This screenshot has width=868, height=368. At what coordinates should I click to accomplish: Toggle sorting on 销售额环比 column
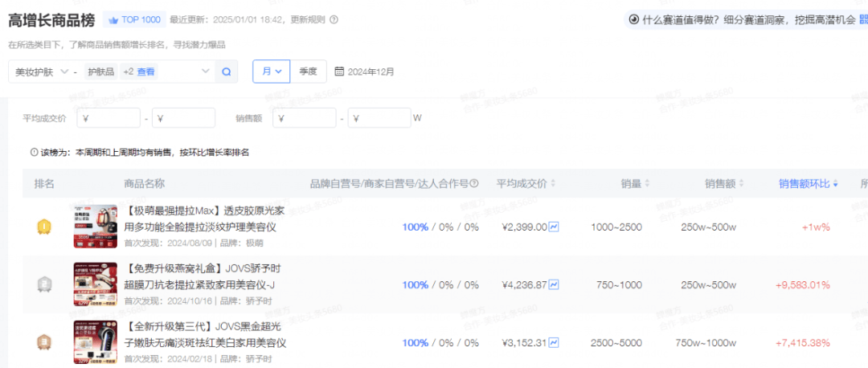pos(835,183)
